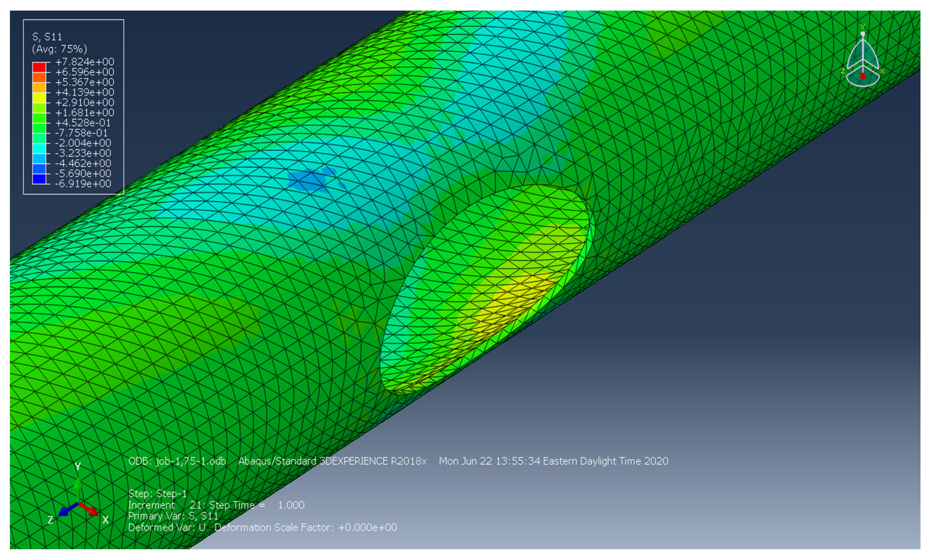Click the ODB job-1,75-1.odb title text

(x=177, y=461)
